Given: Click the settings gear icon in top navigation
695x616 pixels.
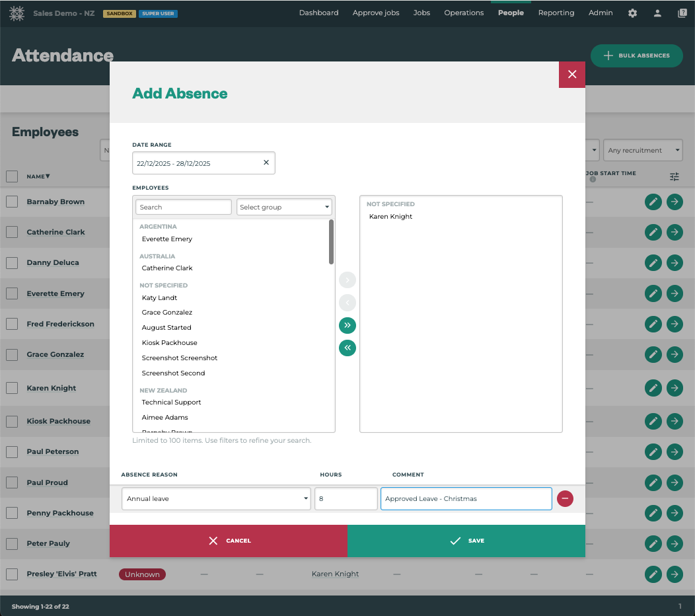Looking at the screenshot, I should coord(633,13).
